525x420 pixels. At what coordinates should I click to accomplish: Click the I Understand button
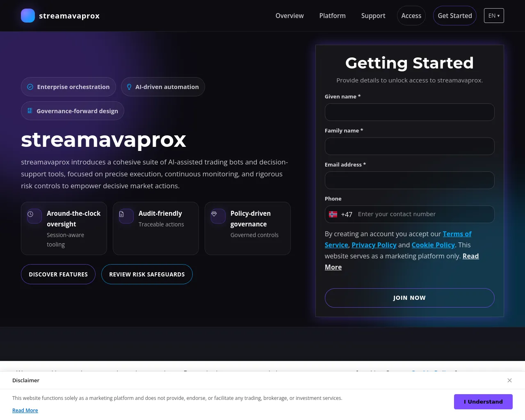coord(483,402)
